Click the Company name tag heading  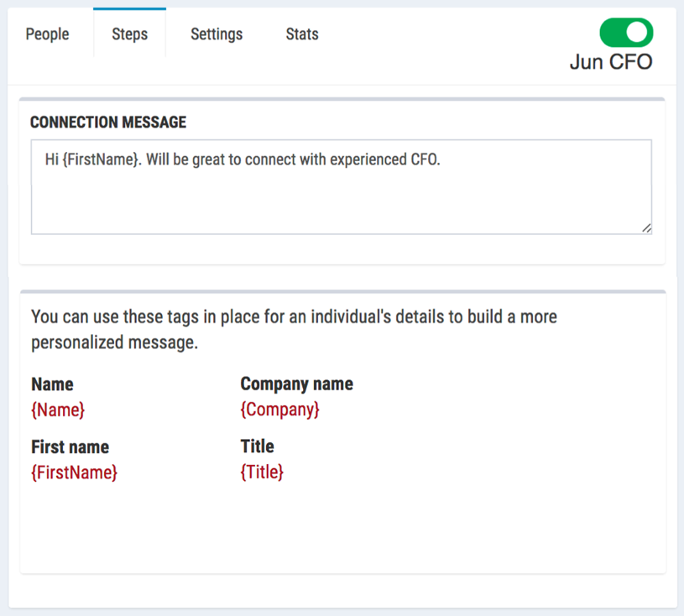pyautogui.click(x=296, y=384)
